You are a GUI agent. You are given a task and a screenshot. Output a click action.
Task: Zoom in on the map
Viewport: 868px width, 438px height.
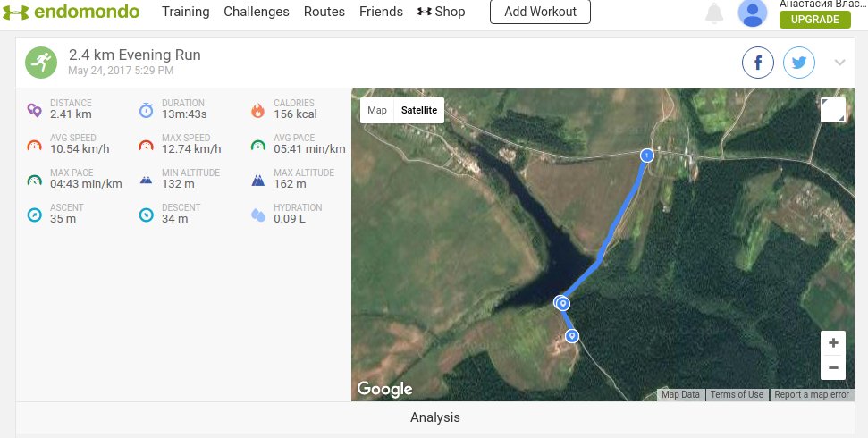pyautogui.click(x=833, y=343)
